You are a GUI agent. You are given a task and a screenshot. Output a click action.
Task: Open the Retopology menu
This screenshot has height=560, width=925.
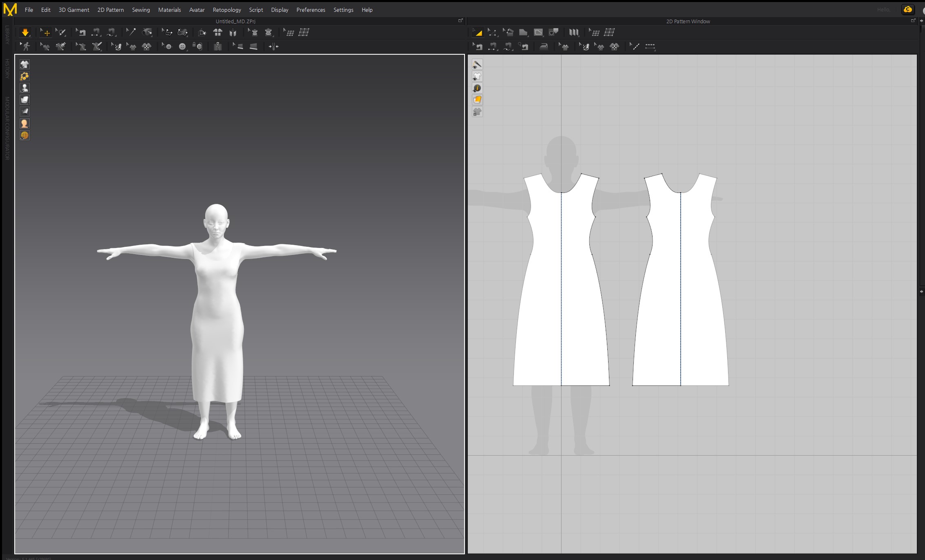tap(227, 10)
